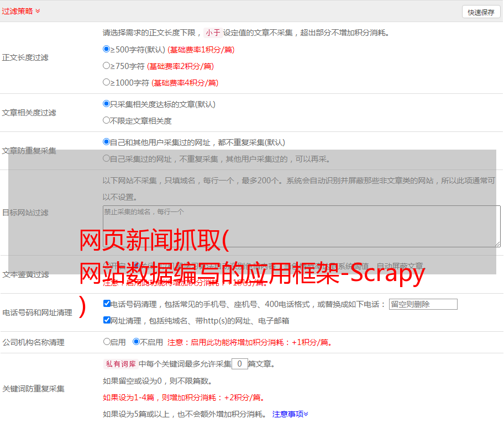Select the ≥750字符 length option

106,66
